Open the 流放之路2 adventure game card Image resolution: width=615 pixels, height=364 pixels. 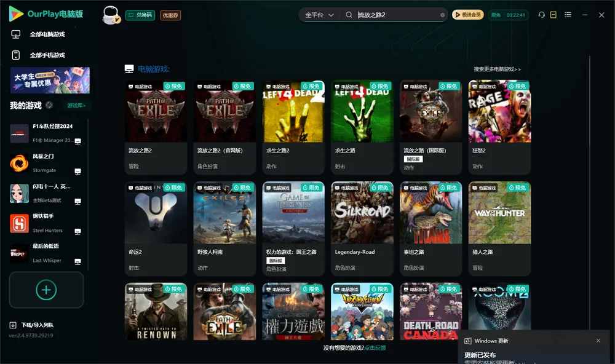click(x=156, y=127)
